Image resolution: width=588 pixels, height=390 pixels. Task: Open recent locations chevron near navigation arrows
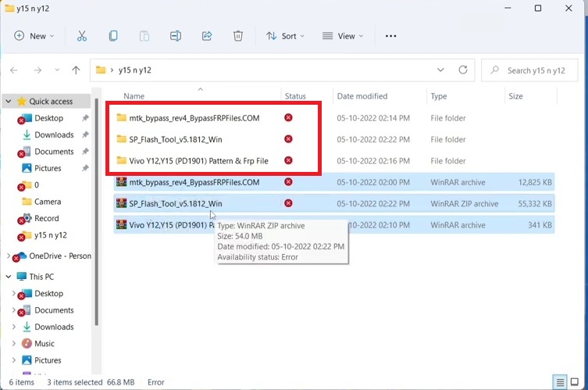[57, 70]
